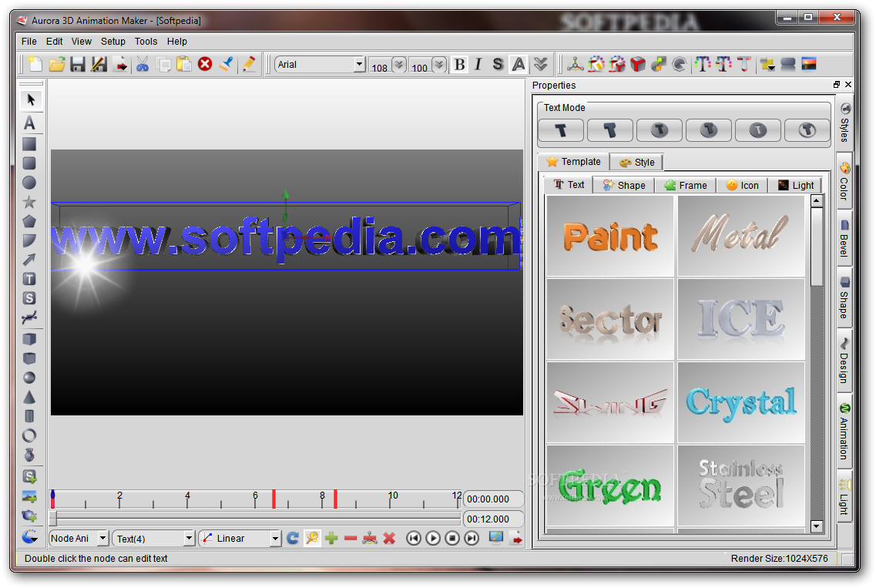This screenshot has height=588, width=876.
Task: Save project with floppy disk icon
Action: tap(78, 64)
